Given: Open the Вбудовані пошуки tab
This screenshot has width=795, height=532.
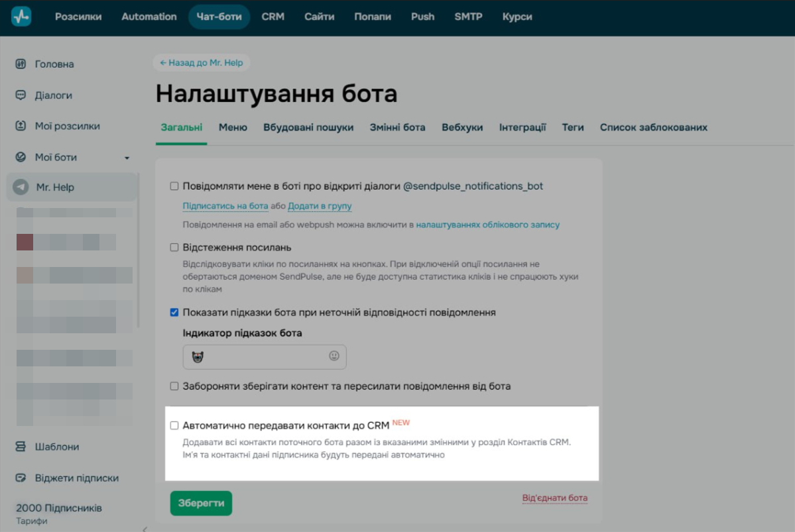Looking at the screenshot, I should (x=308, y=128).
